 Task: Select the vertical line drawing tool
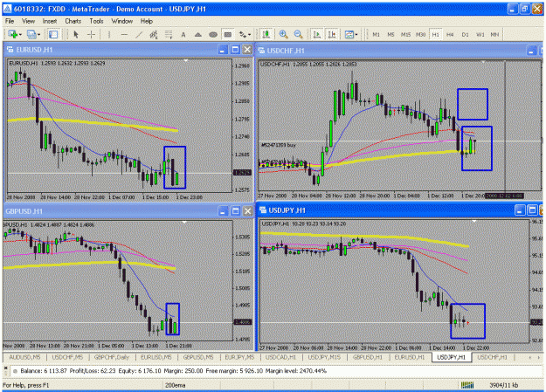point(109,34)
